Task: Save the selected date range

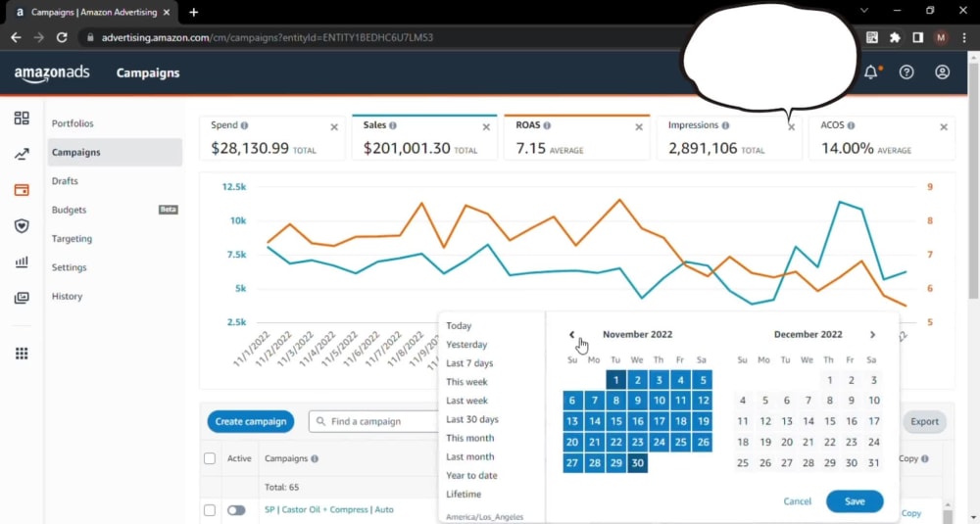Action: tap(855, 501)
